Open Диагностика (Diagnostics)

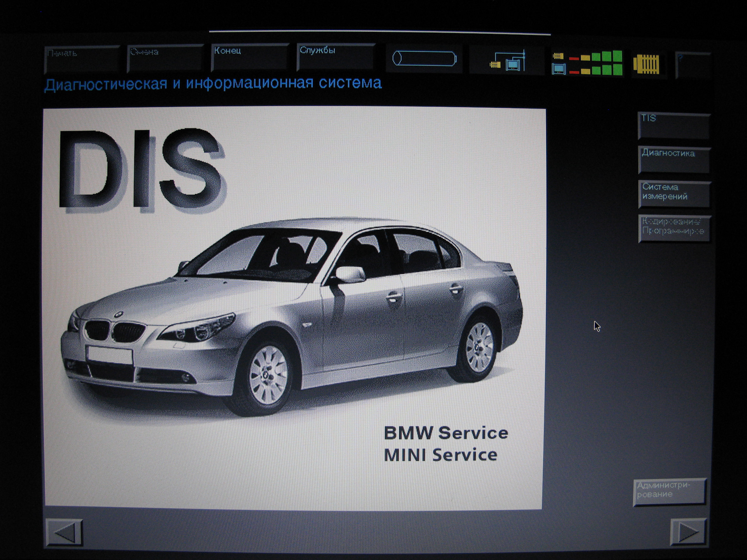tap(674, 160)
